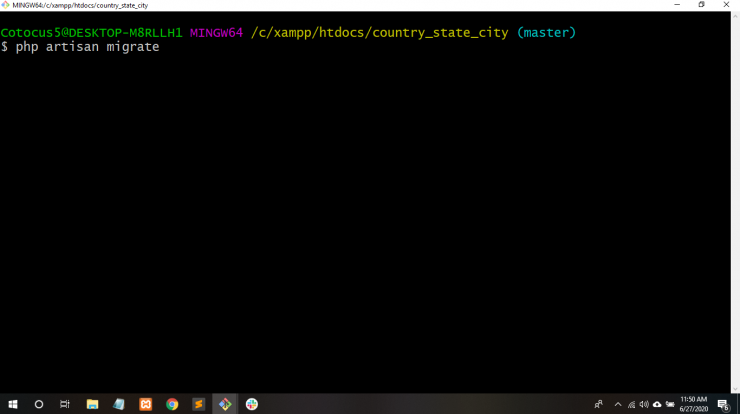Click the window title bar text
The width and height of the screenshot is (740, 414).
80,6
